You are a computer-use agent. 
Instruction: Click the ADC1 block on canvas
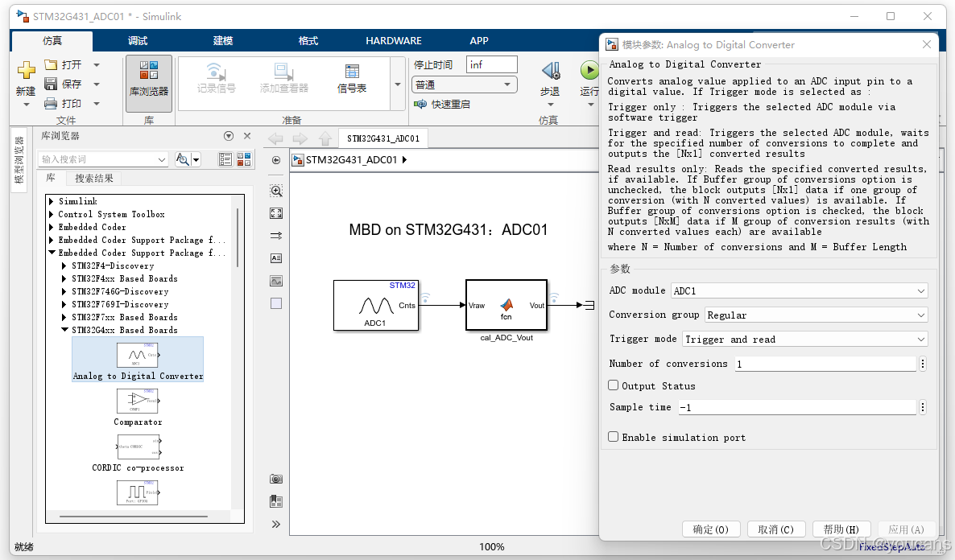(x=376, y=305)
